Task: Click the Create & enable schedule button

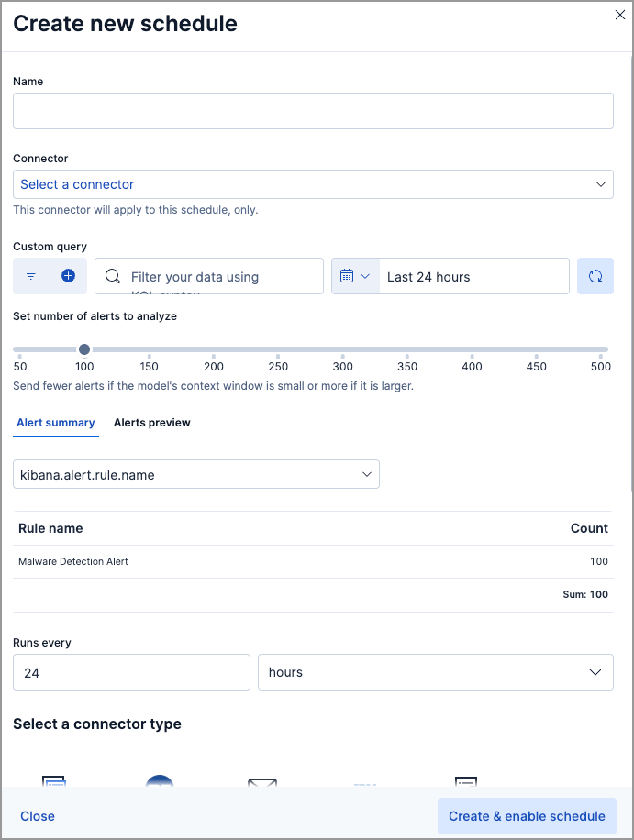Action: point(527,816)
